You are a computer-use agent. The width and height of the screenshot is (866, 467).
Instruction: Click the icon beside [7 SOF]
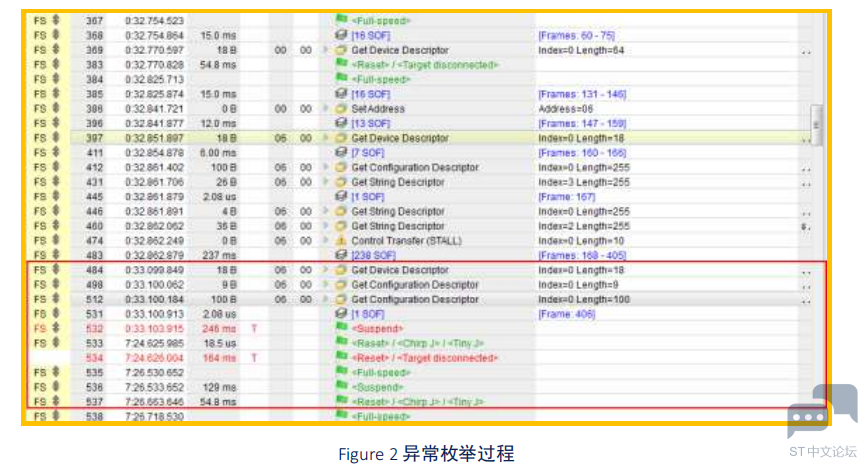click(341, 152)
